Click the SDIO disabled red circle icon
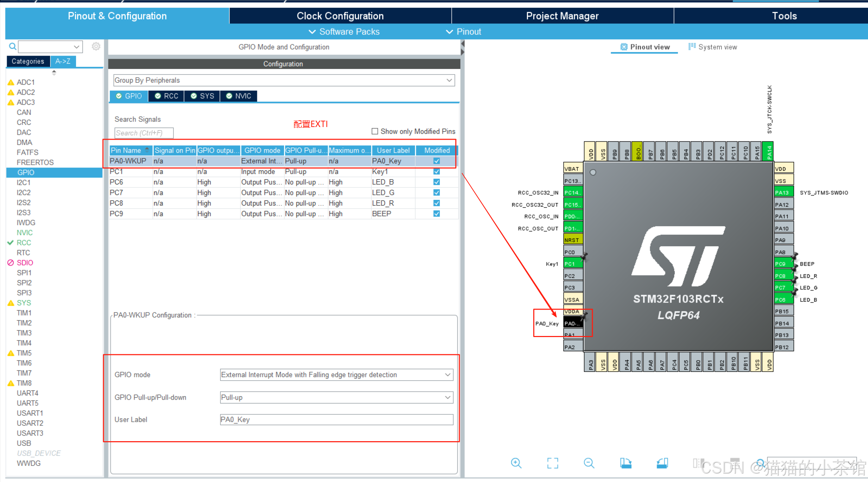 pyautogui.click(x=11, y=263)
